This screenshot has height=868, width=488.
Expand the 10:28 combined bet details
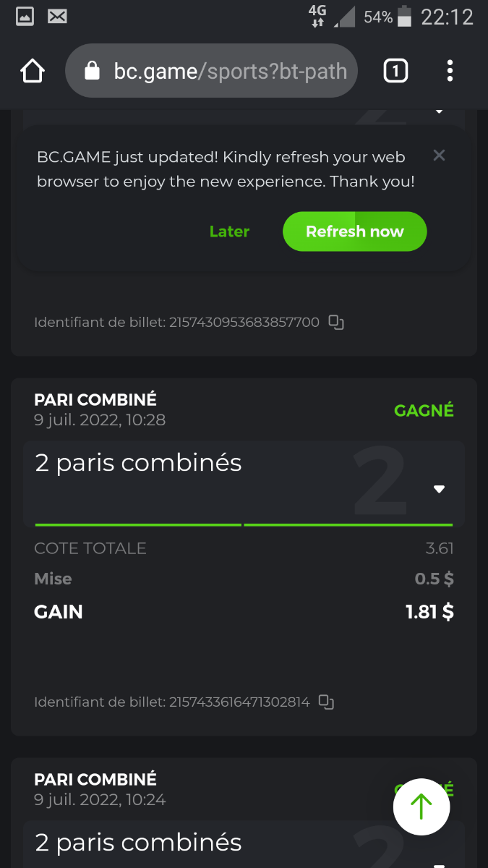(x=439, y=489)
